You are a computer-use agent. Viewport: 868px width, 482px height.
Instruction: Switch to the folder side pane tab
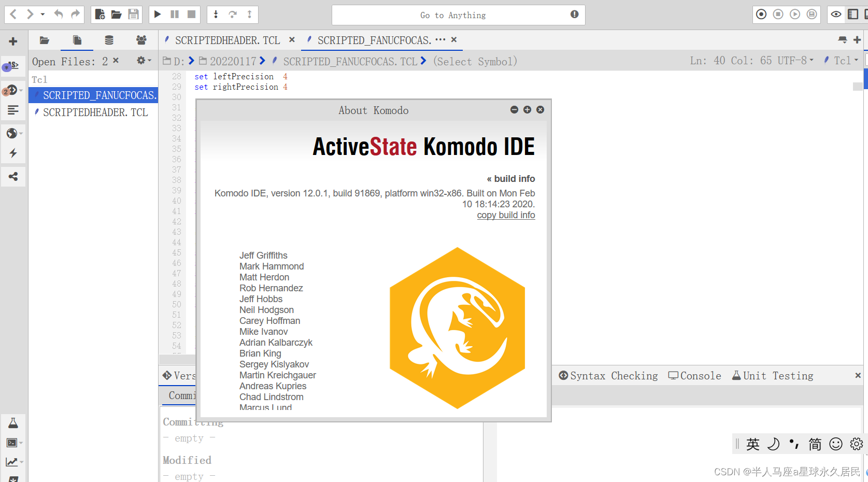click(45, 40)
